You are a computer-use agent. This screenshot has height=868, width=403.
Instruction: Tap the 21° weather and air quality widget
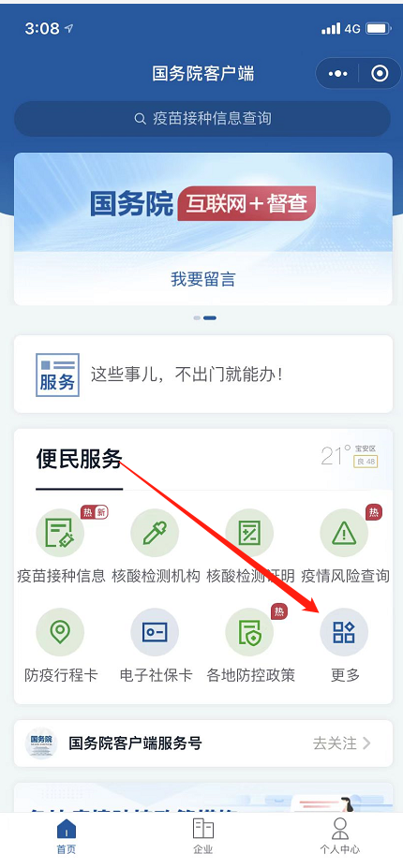350,456
